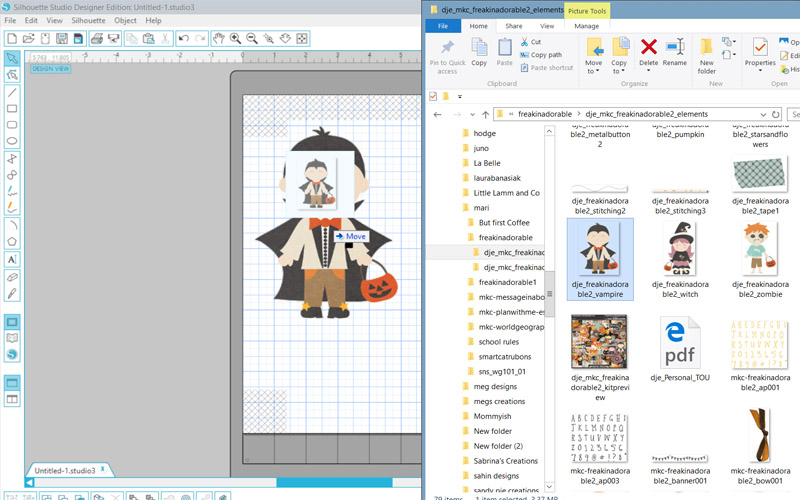Screen dimensions: 800x500
Task: Create a new document in Silhouette Studio
Action: (12, 38)
